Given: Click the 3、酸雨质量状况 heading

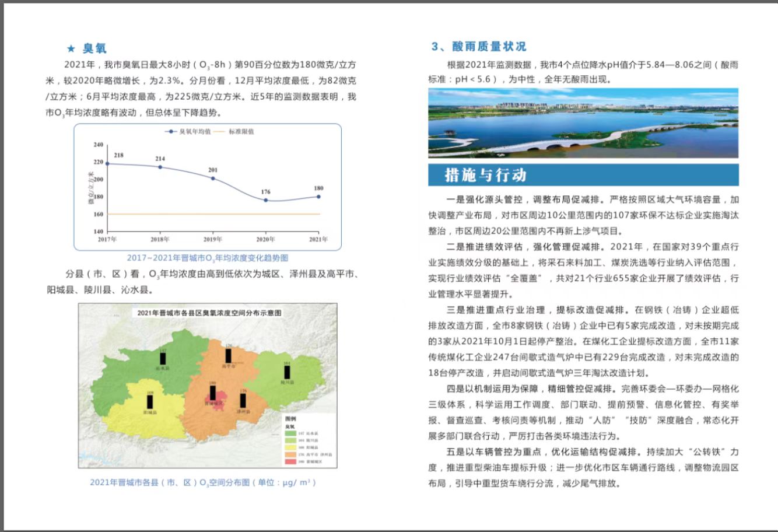Looking at the screenshot, I should tap(479, 46).
